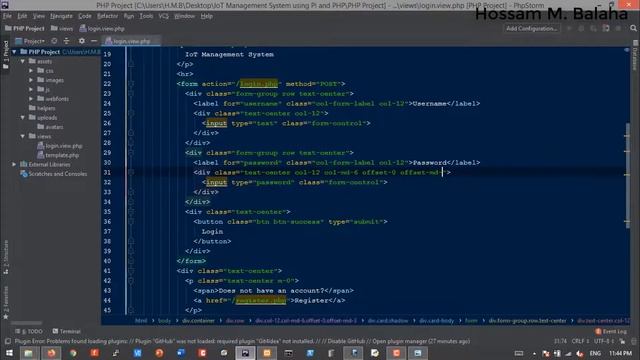Open the Window menu
Image resolution: width=640 pixels, height=360 pixels.
tap(184, 16)
